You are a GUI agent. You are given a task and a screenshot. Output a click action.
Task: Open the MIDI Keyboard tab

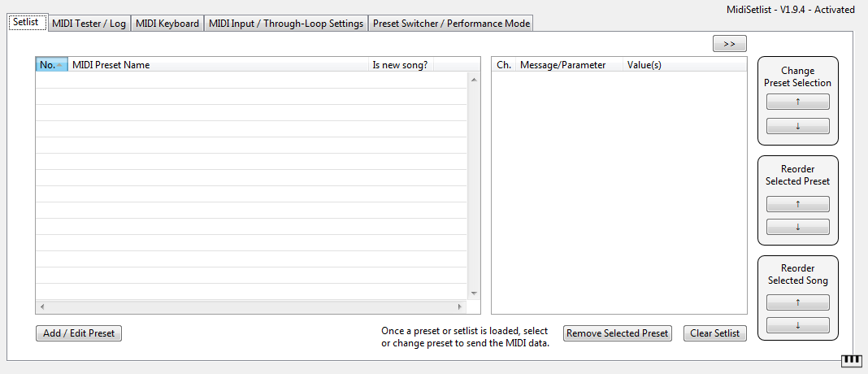tap(167, 24)
